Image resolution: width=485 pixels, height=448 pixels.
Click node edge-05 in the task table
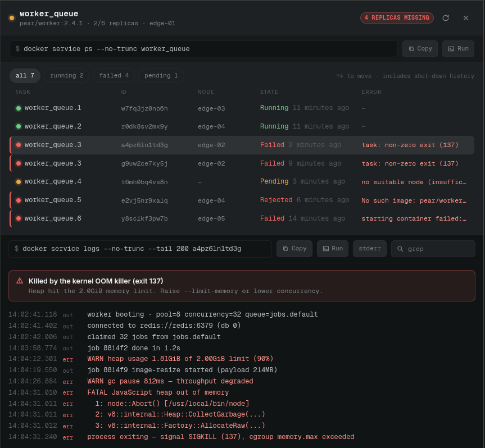click(211, 219)
